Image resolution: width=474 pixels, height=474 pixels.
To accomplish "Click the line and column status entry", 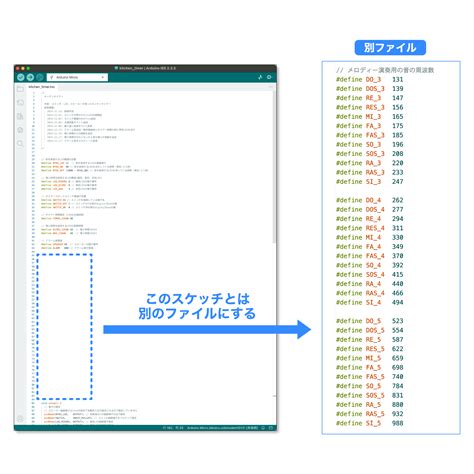I will tap(173, 428).
